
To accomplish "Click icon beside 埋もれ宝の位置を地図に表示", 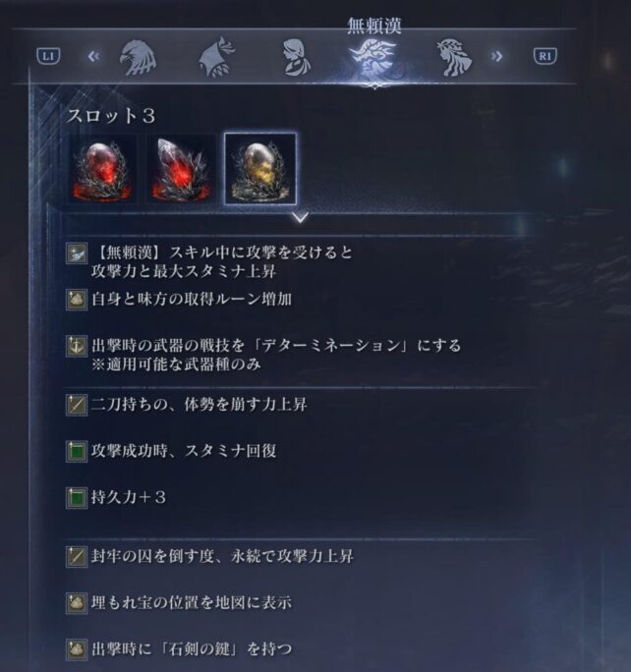I will pyautogui.click(x=77, y=603).
